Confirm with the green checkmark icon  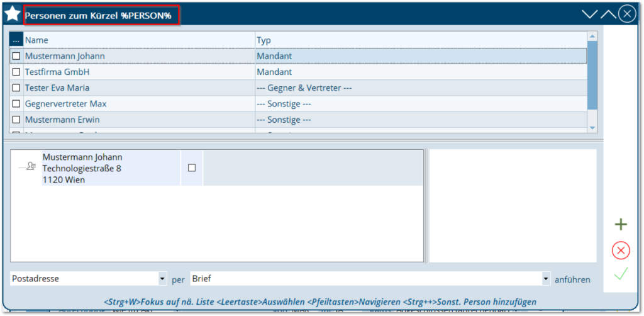point(621,274)
